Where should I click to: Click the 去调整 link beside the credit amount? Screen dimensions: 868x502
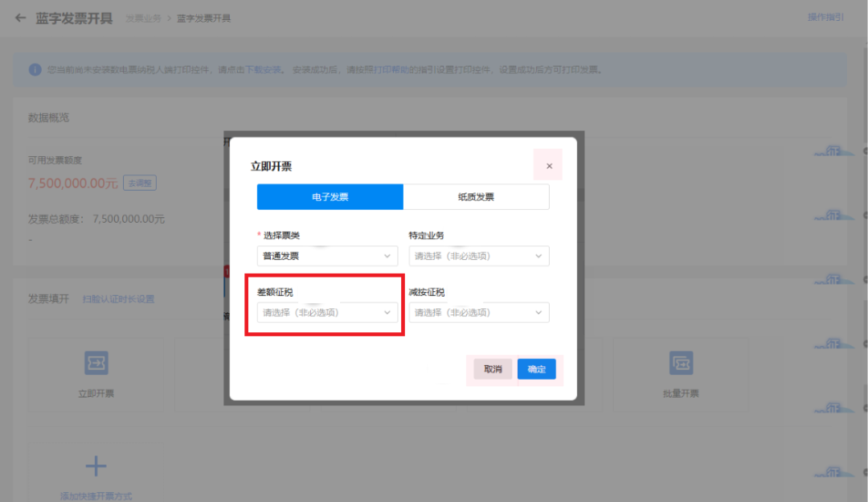(x=139, y=183)
